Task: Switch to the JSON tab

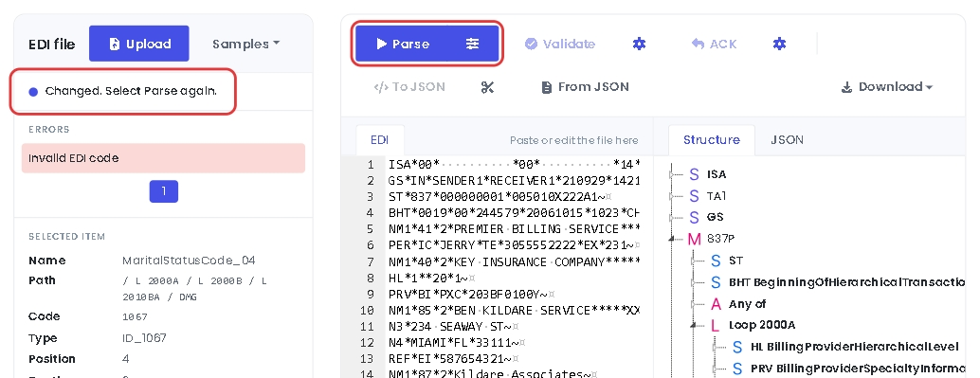Action: 787,140
